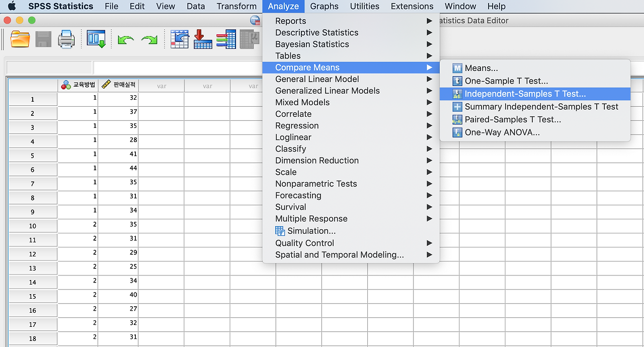644x347 pixels.
Task: Select Loglinear in Analyze menu
Action: (351, 137)
